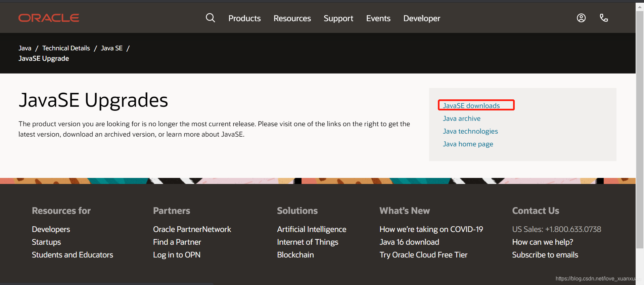Open the account profile icon

coord(581,18)
